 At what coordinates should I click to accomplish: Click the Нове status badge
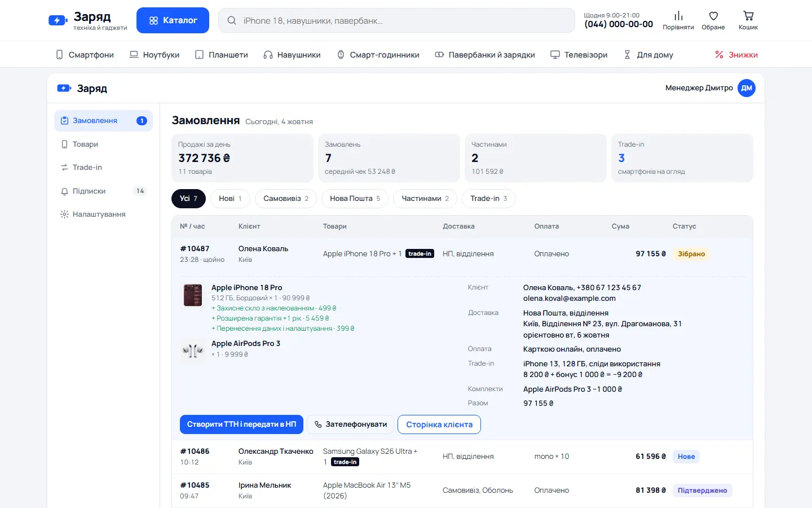686,457
